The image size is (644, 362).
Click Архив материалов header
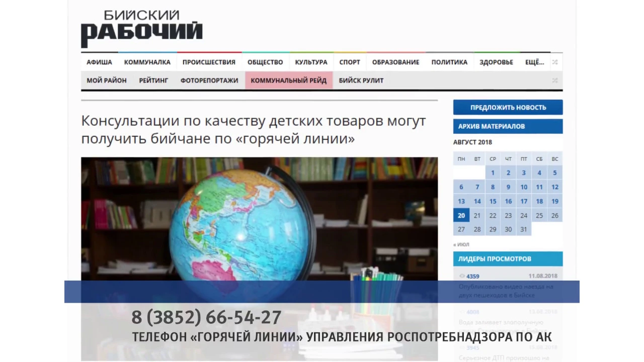(508, 126)
